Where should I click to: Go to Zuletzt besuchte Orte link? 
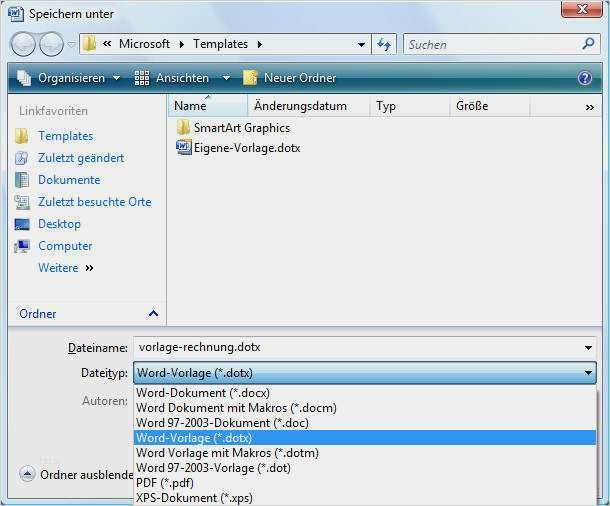[x=94, y=202]
